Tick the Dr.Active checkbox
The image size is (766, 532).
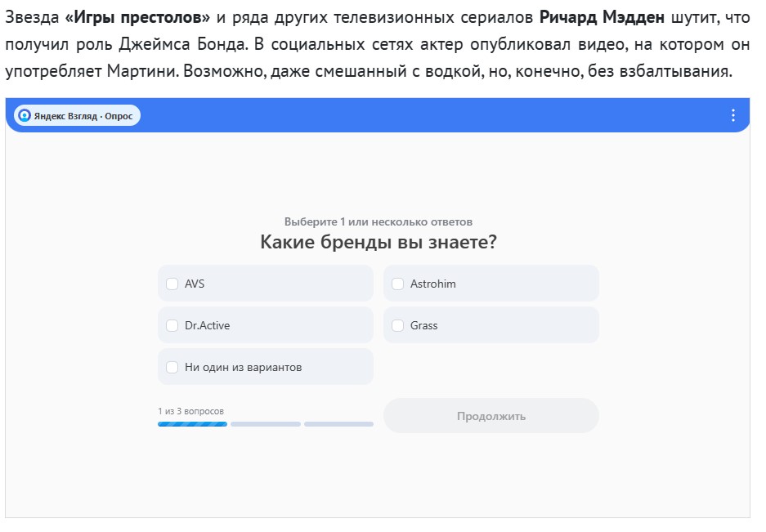point(172,325)
